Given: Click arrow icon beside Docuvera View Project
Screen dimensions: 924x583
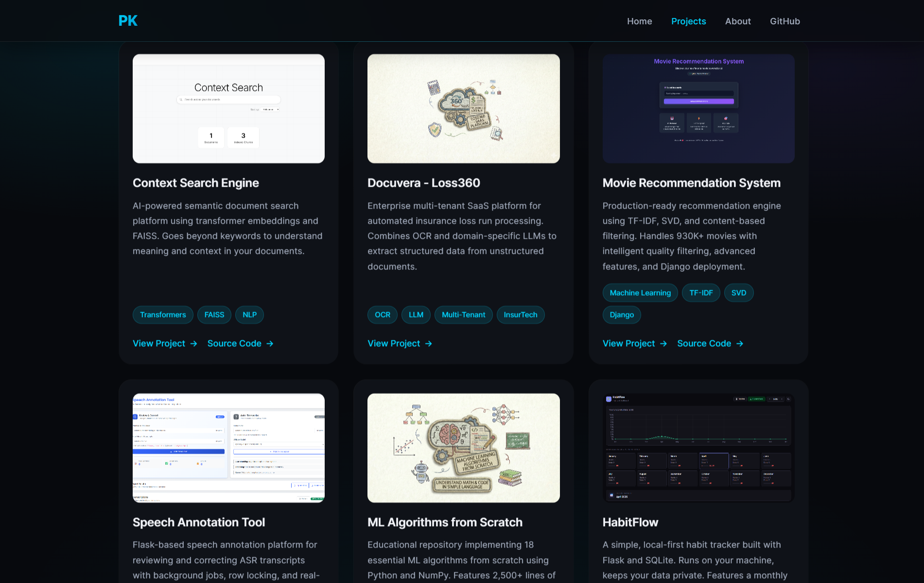Looking at the screenshot, I should [x=428, y=344].
